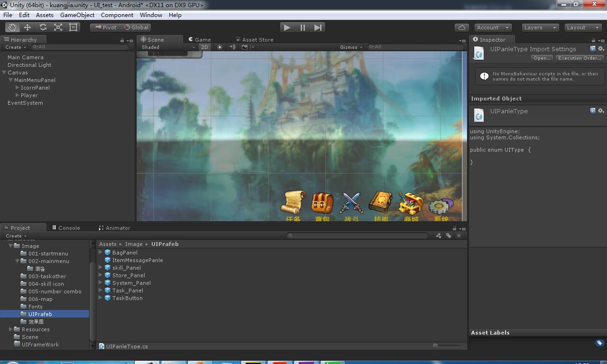The height and width of the screenshot is (364, 607).
Task: Toggle Global/Local handle rotation
Action: coord(136,27)
